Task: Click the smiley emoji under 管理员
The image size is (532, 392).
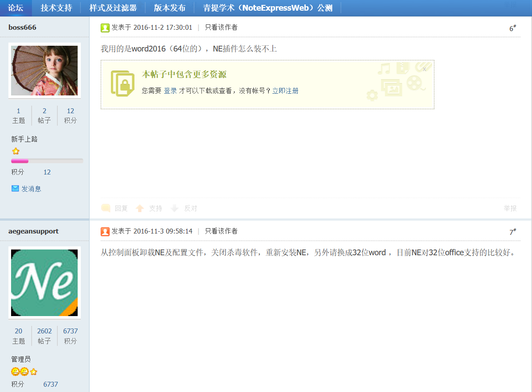Action: pyautogui.click(x=16, y=372)
